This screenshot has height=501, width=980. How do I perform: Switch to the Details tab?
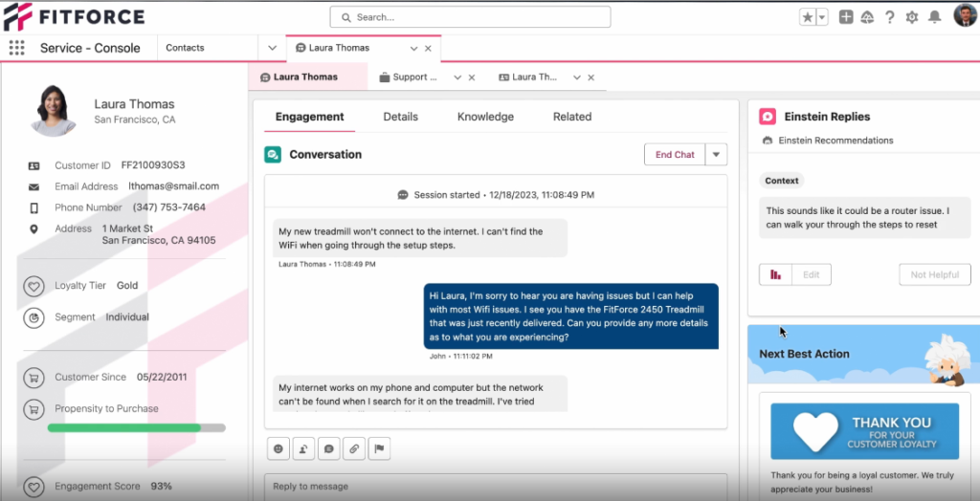point(401,117)
